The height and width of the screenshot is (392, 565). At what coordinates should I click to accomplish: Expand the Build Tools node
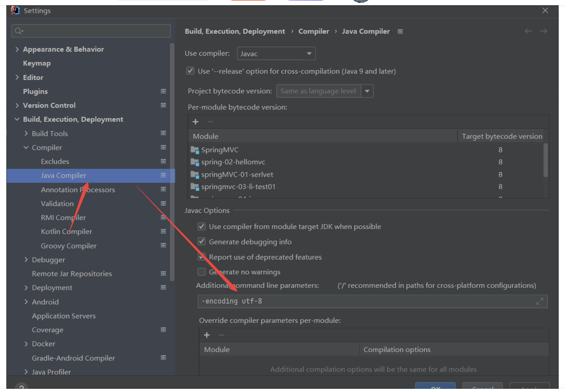click(26, 133)
